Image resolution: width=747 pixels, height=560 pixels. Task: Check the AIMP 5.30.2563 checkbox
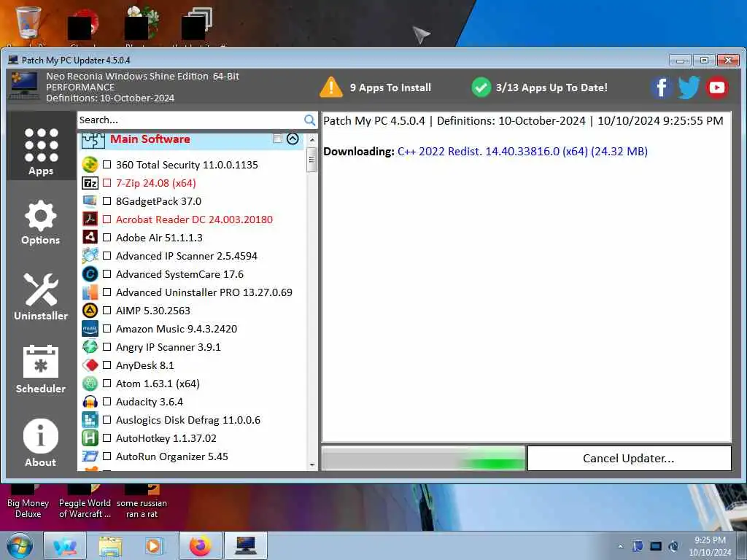[x=107, y=311]
